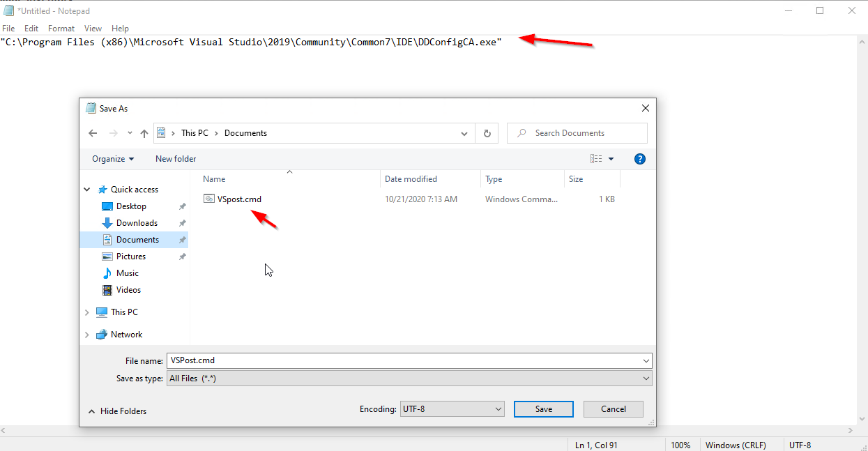Click the Videos icon in navigation pane

click(x=107, y=290)
